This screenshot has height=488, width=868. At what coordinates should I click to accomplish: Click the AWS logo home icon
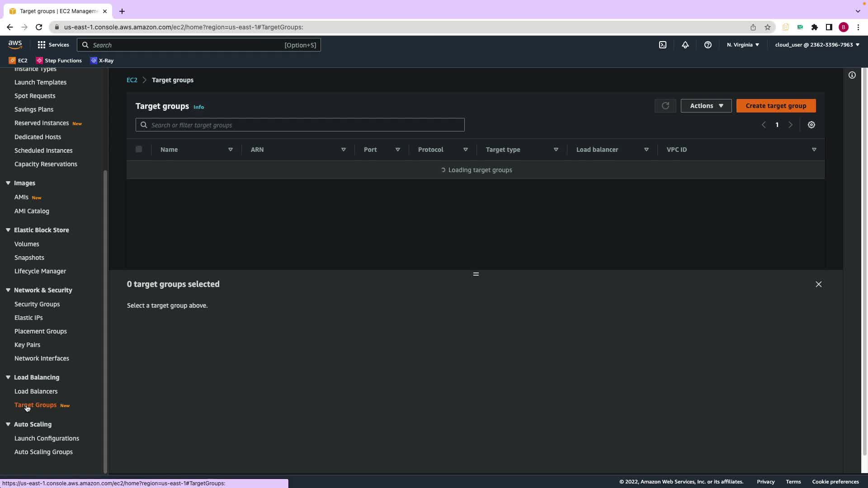tap(15, 44)
